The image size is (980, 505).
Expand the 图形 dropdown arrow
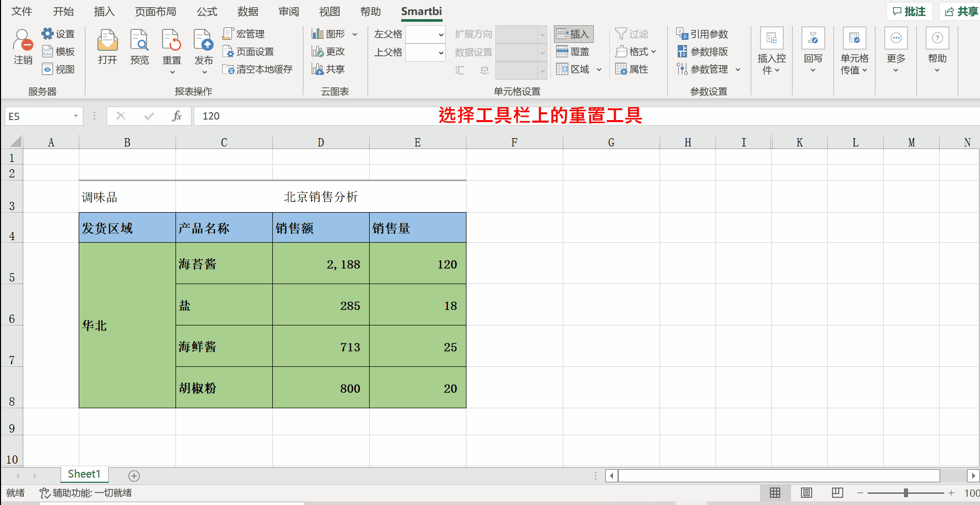click(355, 34)
